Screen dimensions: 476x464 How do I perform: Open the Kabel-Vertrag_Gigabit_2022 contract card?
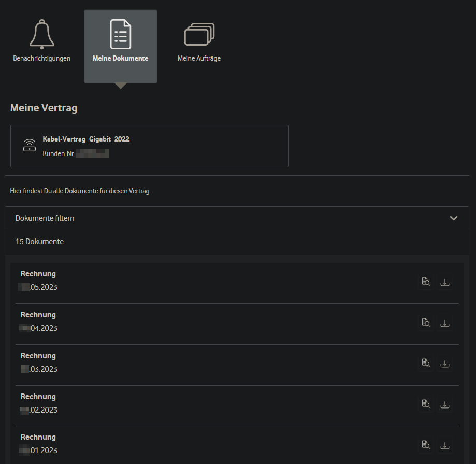click(x=149, y=146)
